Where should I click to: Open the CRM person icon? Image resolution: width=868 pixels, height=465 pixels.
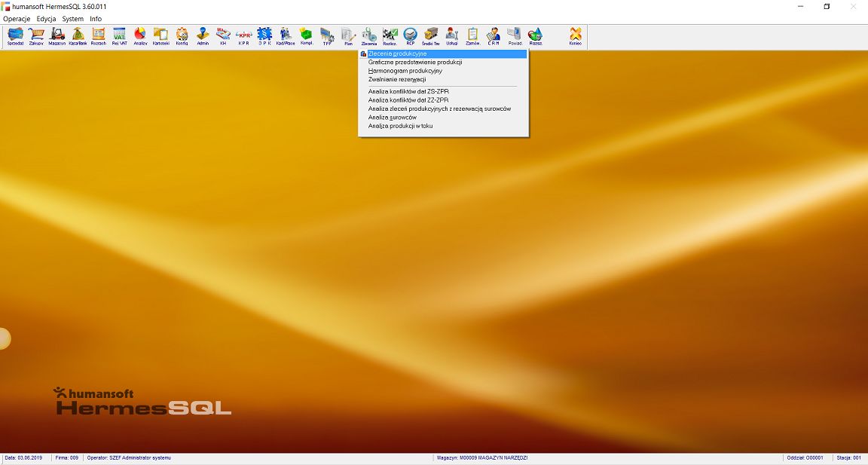[494, 36]
